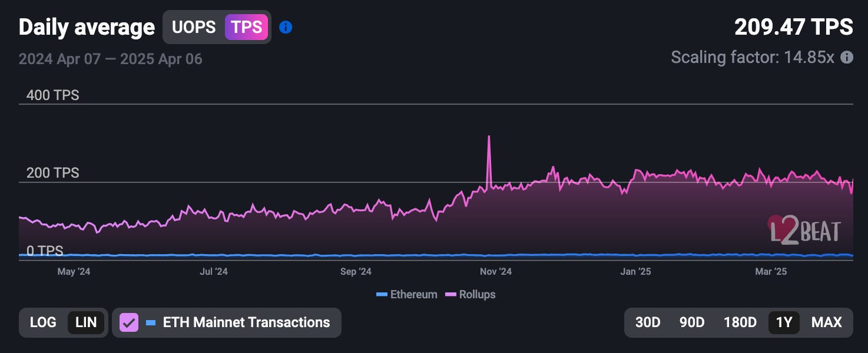Set the time range to MAX

point(827,322)
